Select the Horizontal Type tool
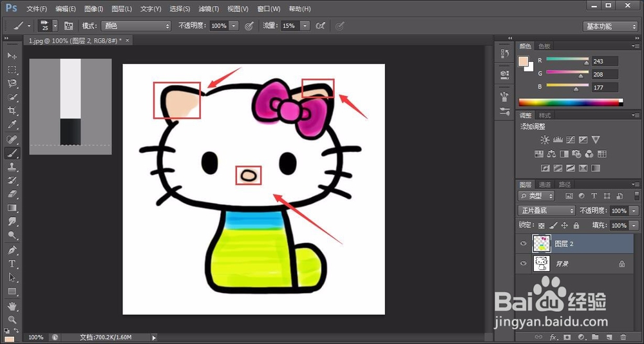 (x=12, y=263)
